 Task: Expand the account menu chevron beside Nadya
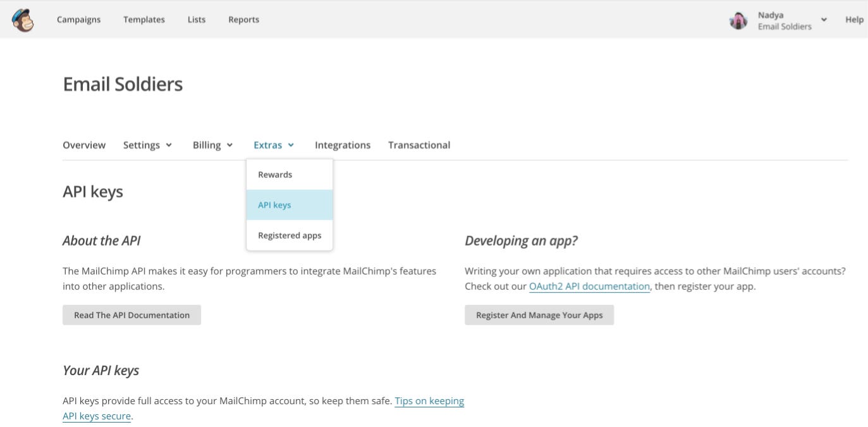[x=824, y=20]
